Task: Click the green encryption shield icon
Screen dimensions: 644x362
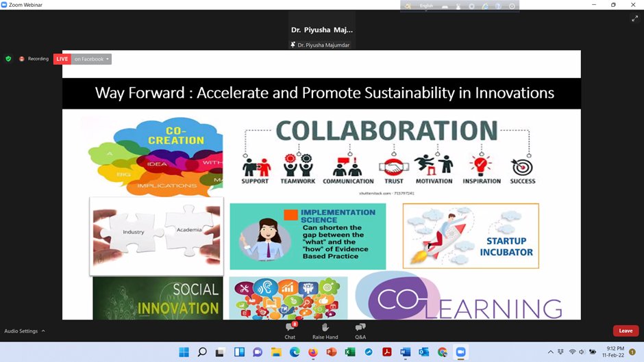Action: 8,59
